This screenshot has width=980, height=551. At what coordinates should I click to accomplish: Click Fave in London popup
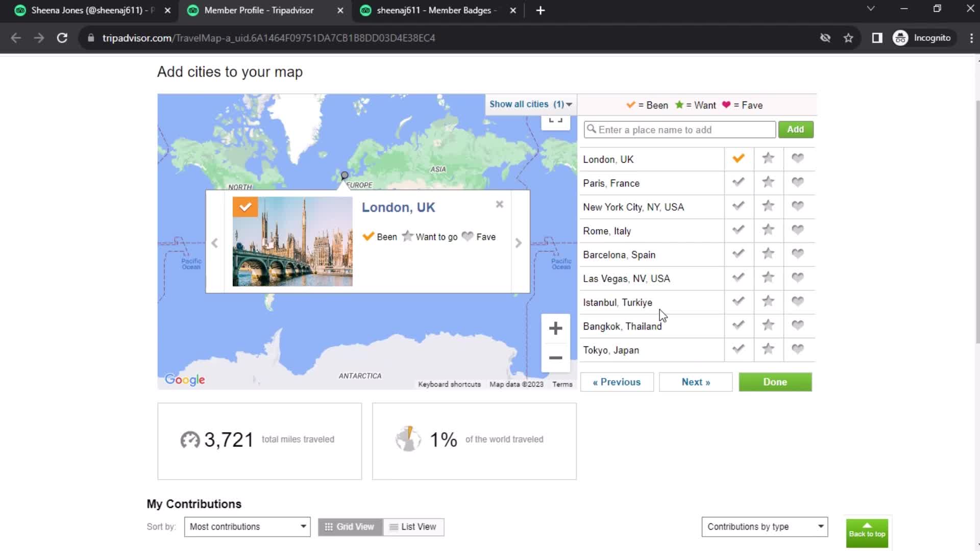479,237
